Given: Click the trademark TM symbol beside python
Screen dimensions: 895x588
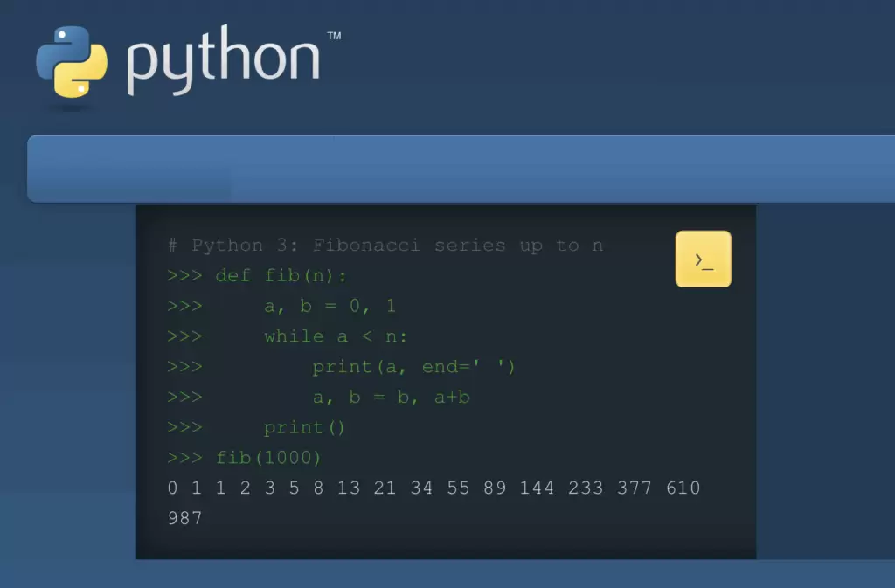Looking at the screenshot, I should (x=334, y=36).
